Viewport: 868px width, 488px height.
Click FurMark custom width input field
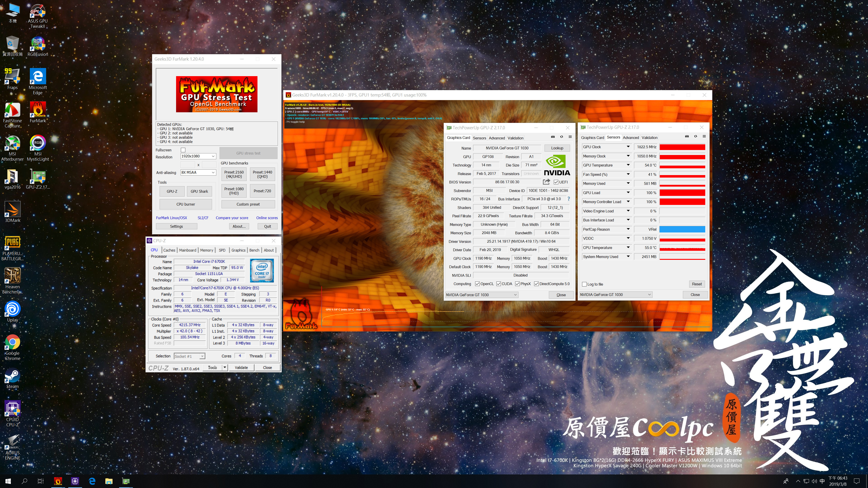[188, 165]
